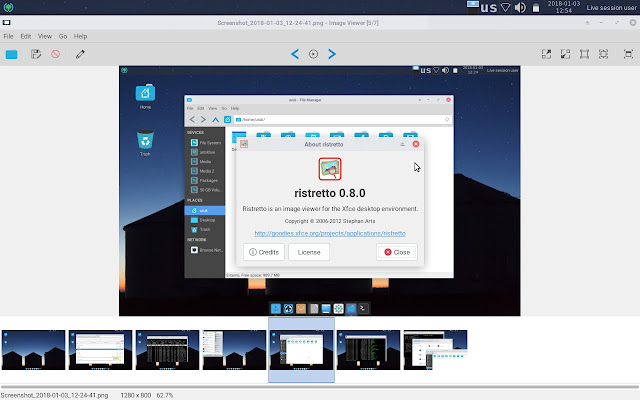
Task: Click the Save copy floppy icon
Action: [x=36, y=54]
